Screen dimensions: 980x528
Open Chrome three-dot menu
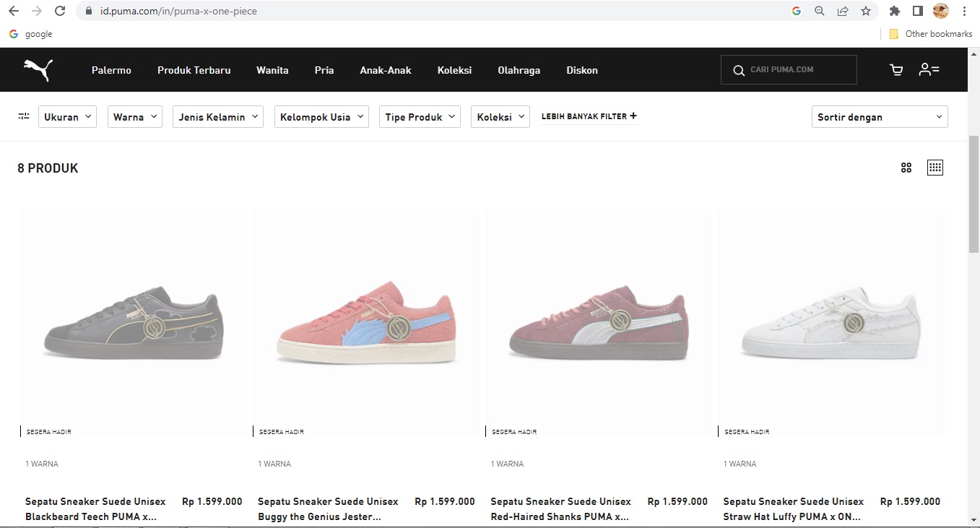[x=965, y=11]
